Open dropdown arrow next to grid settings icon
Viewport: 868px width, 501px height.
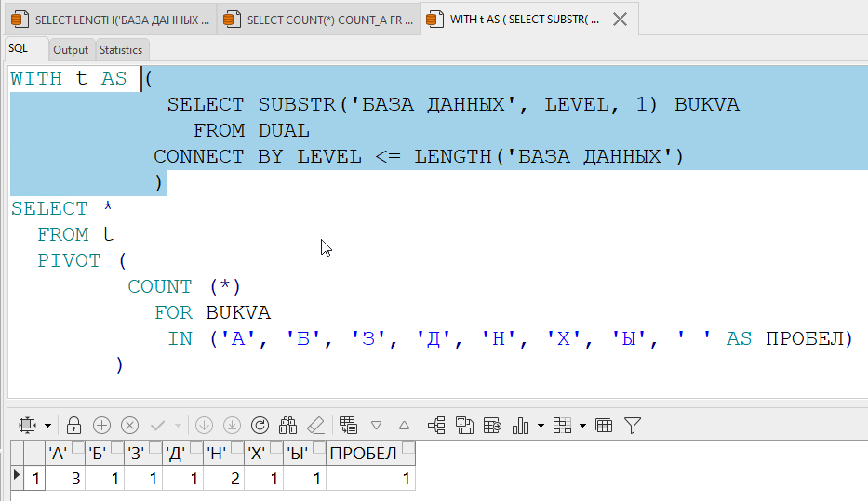pos(47,427)
